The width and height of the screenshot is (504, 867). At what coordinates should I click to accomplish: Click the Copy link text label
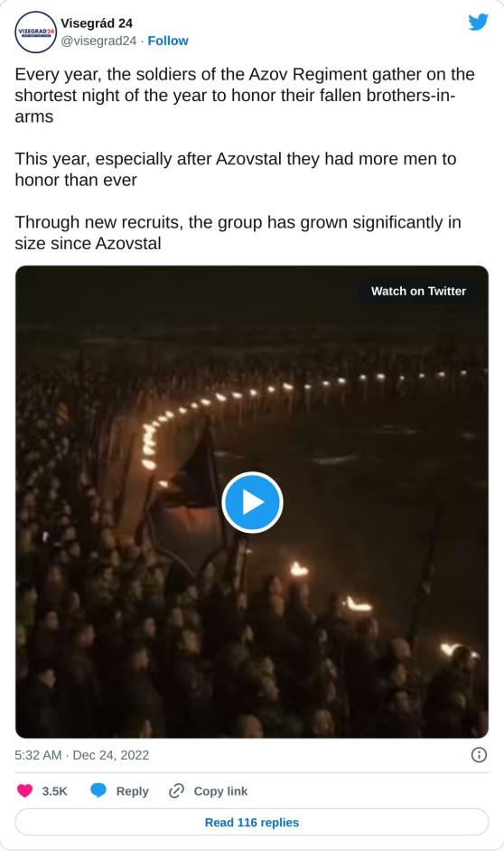click(x=220, y=791)
